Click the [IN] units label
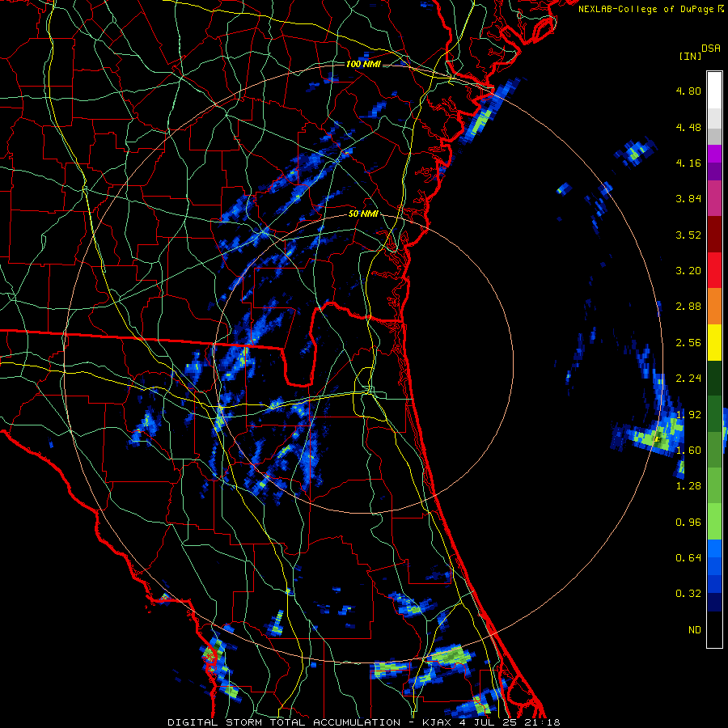Screen dimensions: 728x728 (x=691, y=56)
